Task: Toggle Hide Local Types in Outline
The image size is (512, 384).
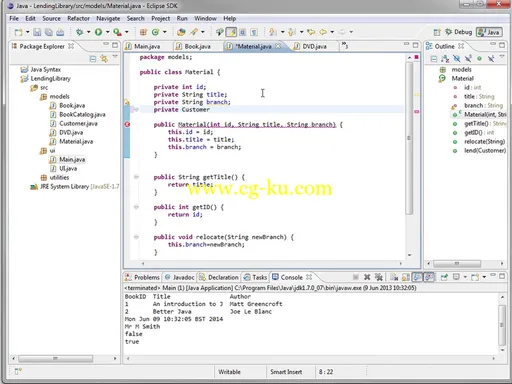Action: point(491,59)
